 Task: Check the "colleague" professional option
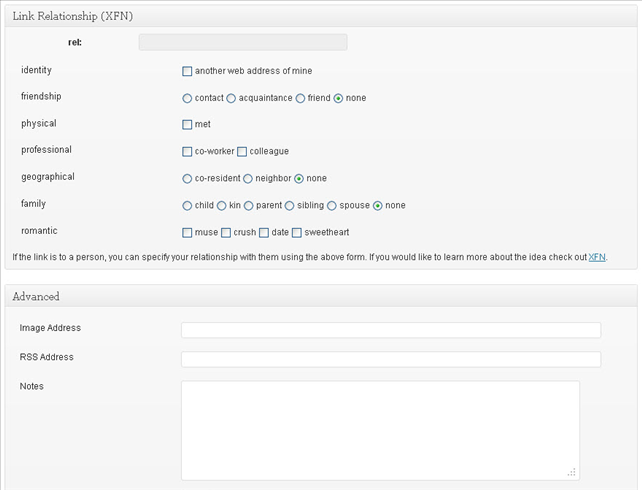pos(242,152)
